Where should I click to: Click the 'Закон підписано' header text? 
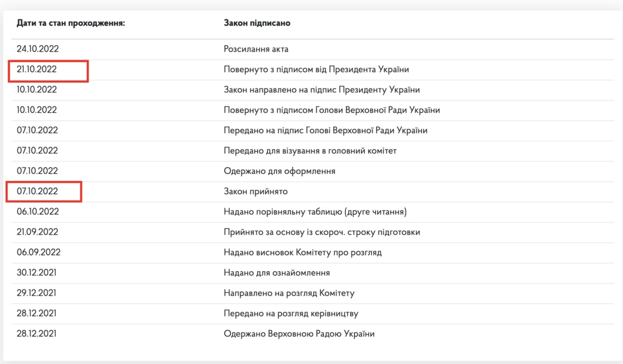257,23
